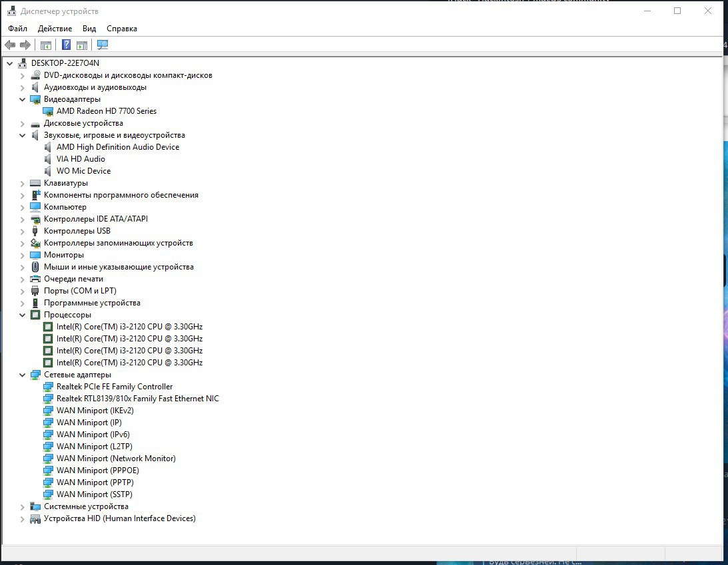The width and height of the screenshot is (728, 565).
Task: Select Realtek RTL8139/810x Family Fast Ethernet NIC
Action: point(137,399)
